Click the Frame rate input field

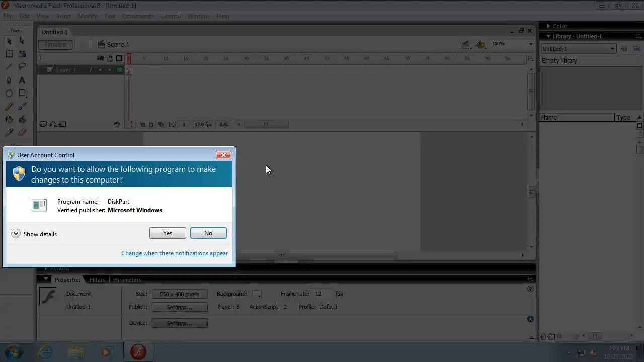(x=321, y=294)
